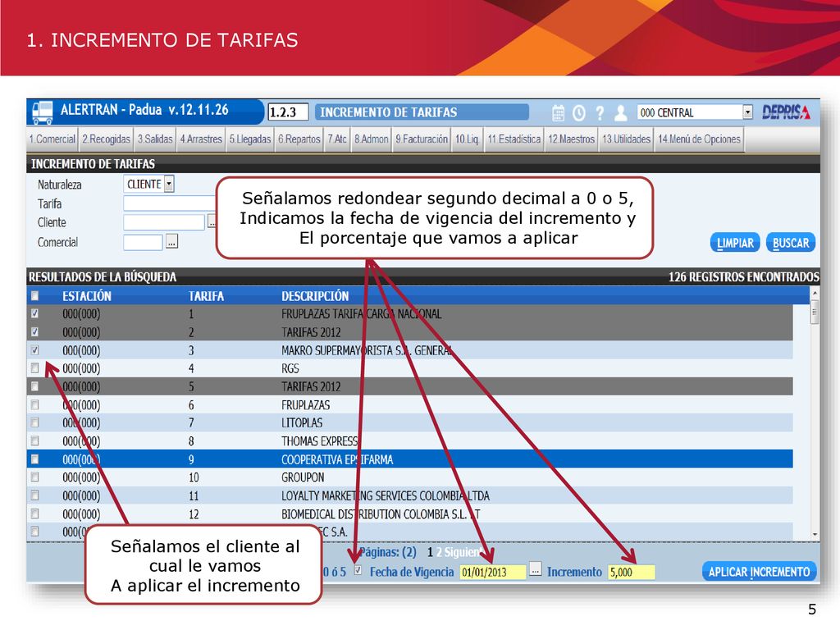Sort by ESTACIÓN column header
This screenshot has height=630, width=840.
coord(87,295)
